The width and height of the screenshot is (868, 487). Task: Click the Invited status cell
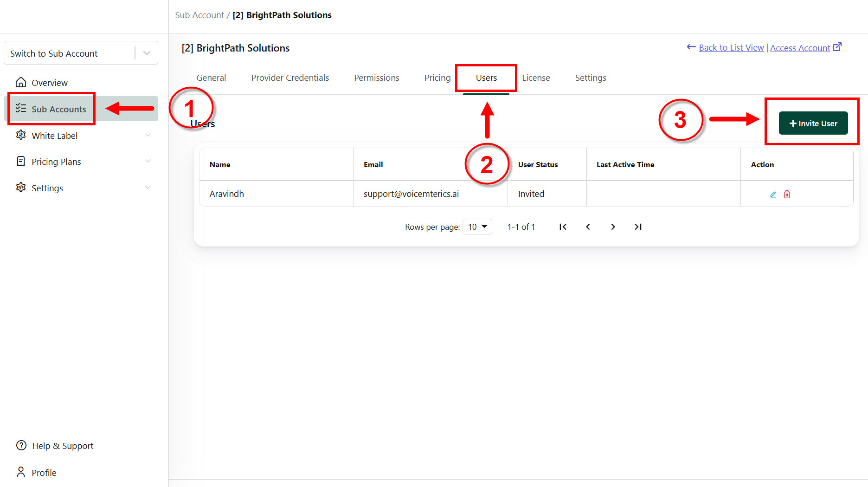point(547,194)
